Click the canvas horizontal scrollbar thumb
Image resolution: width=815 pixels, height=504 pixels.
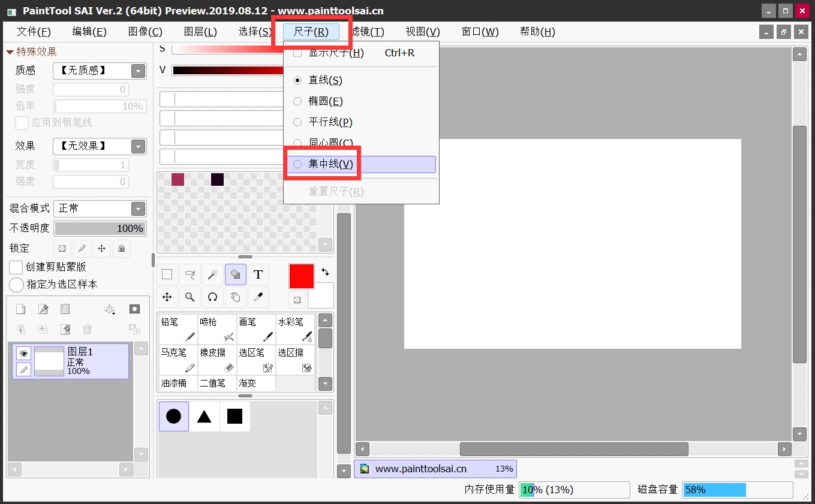[x=574, y=449]
